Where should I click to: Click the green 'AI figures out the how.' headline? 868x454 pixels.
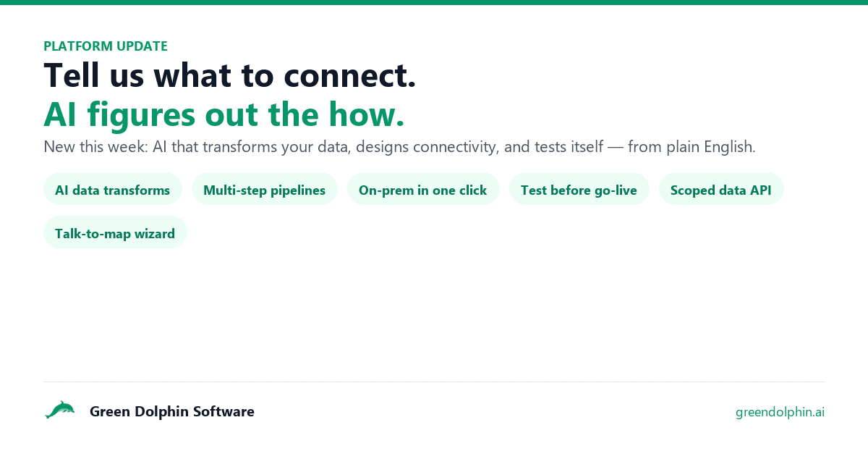pos(224,114)
